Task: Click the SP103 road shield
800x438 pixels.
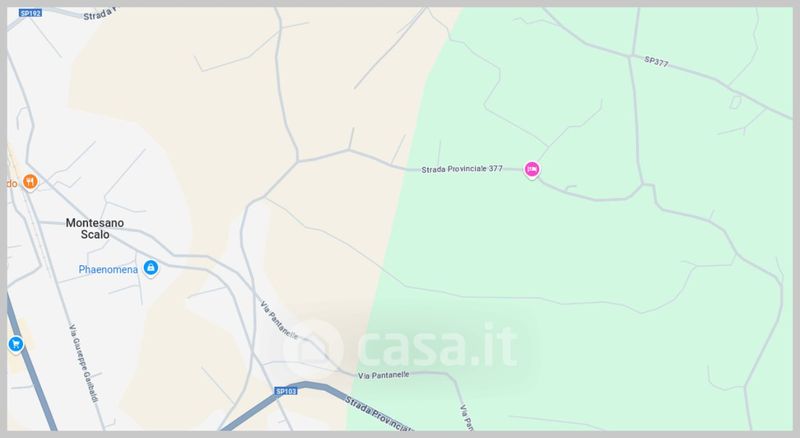Action: click(286, 391)
